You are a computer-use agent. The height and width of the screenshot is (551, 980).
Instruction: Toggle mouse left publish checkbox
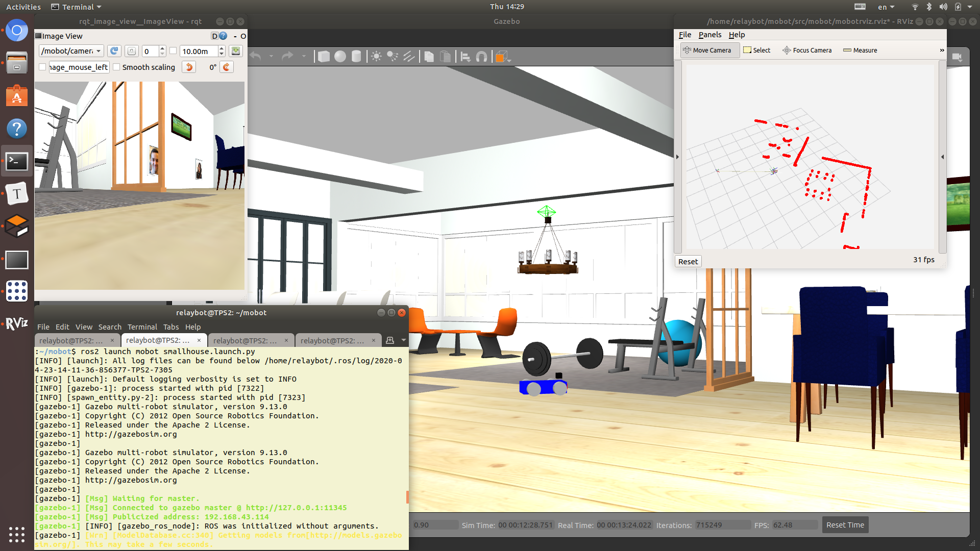(x=43, y=67)
